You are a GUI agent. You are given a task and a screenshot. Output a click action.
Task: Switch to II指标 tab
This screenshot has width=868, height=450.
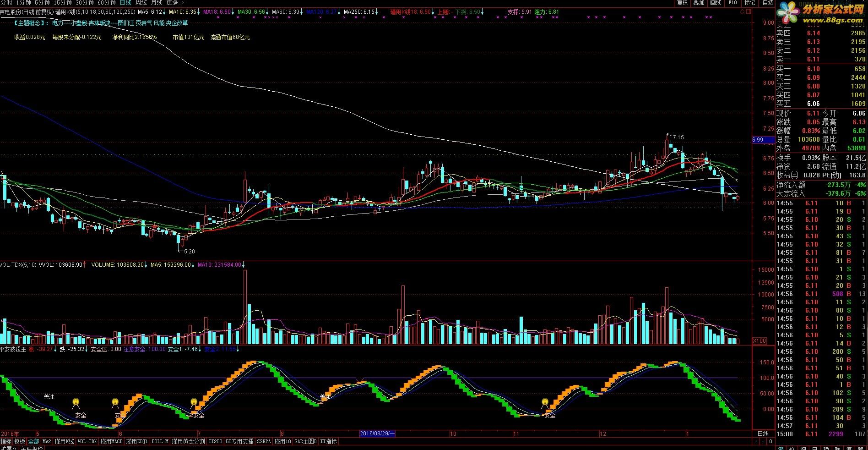[328, 441]
